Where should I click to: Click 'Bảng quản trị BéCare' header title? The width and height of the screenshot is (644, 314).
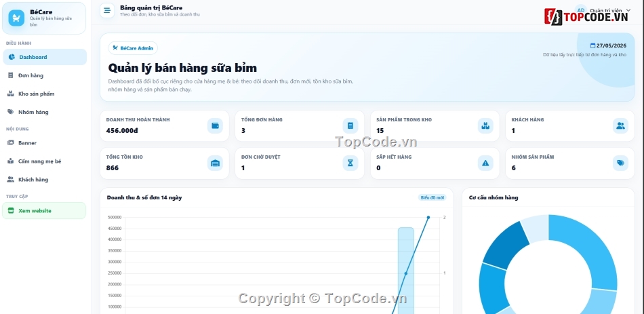coord(151,7)
